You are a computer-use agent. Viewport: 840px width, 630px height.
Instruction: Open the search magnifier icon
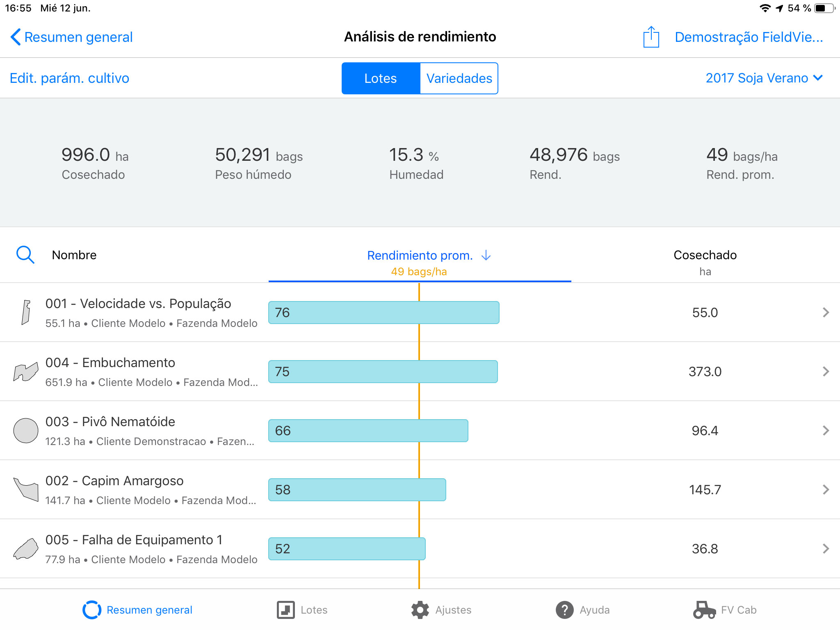coord(25,255)
